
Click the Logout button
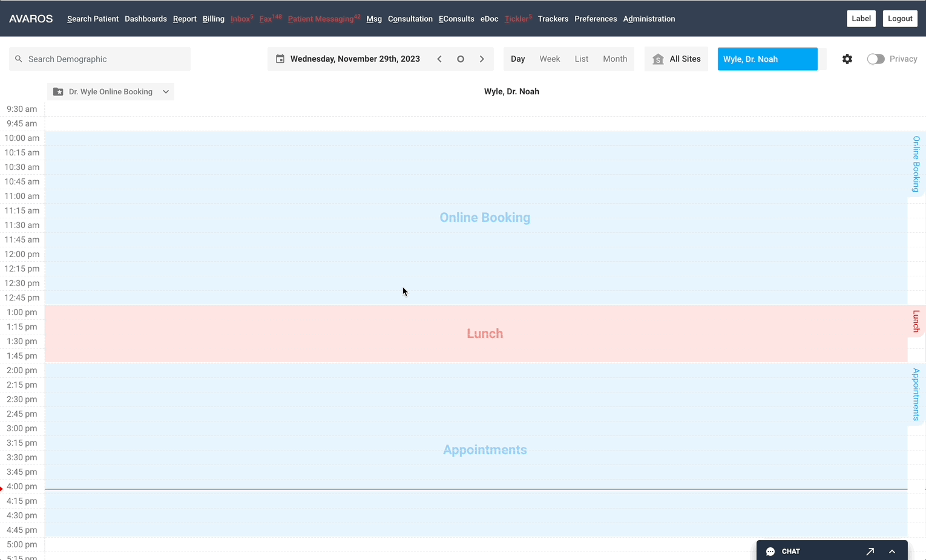[899, 18]
